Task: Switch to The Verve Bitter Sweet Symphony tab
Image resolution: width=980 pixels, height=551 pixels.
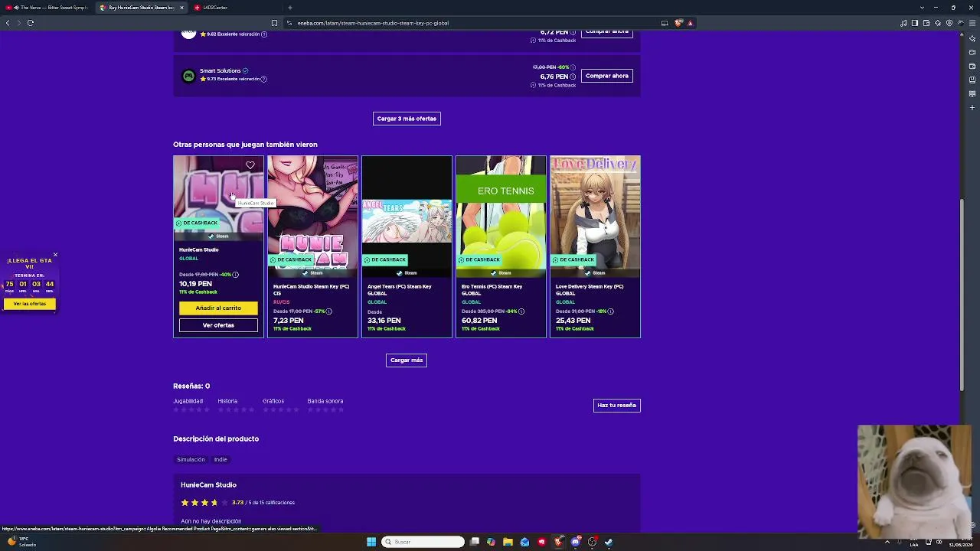Action: [47, 8]
